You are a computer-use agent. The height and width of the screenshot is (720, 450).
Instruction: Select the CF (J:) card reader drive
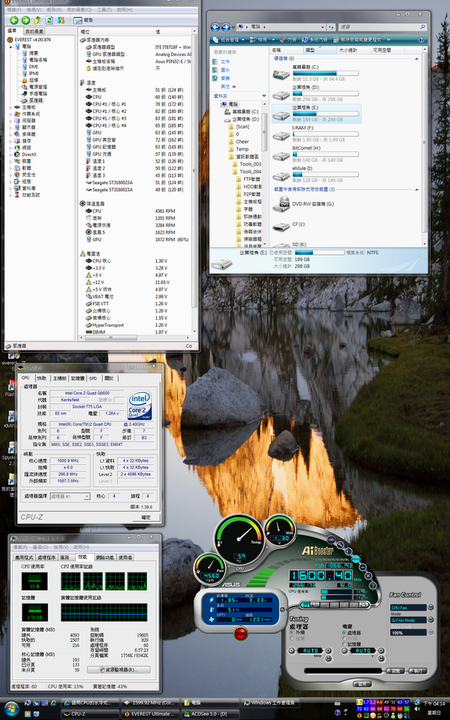pyautogui.click(x=288, y=225)
